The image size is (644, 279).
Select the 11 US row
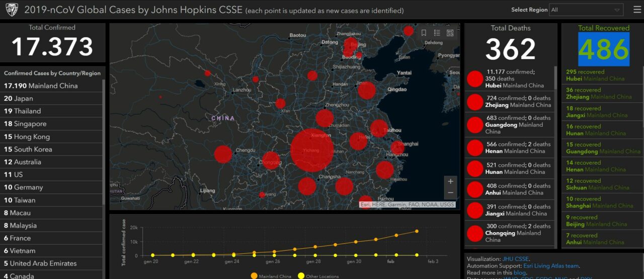51,174
